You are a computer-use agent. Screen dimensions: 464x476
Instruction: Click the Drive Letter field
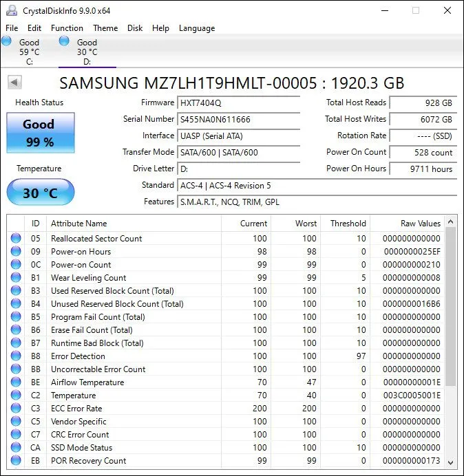pyautogui.click(x=238, y=169)
